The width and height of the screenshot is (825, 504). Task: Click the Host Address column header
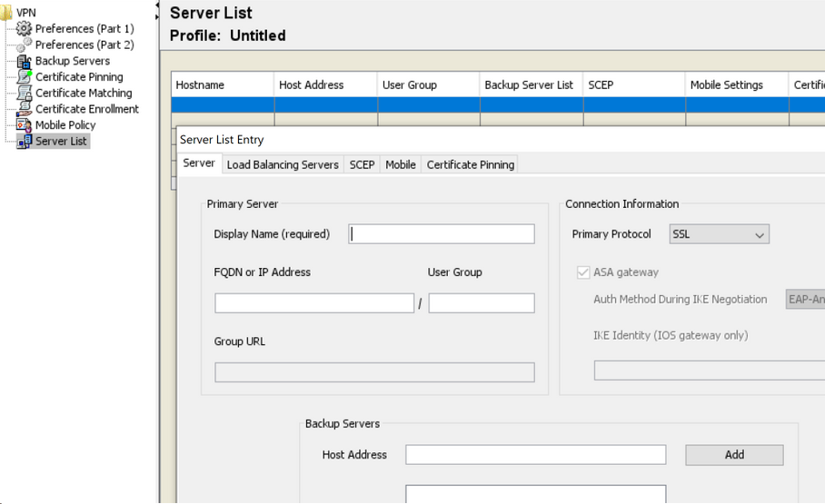tap(325, 84)
